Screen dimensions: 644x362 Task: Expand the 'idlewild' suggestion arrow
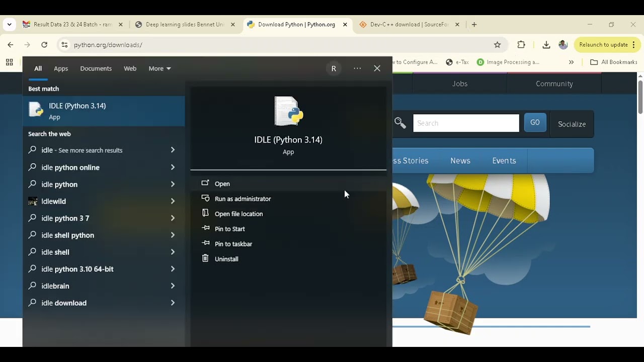click(x=173, y=201)
